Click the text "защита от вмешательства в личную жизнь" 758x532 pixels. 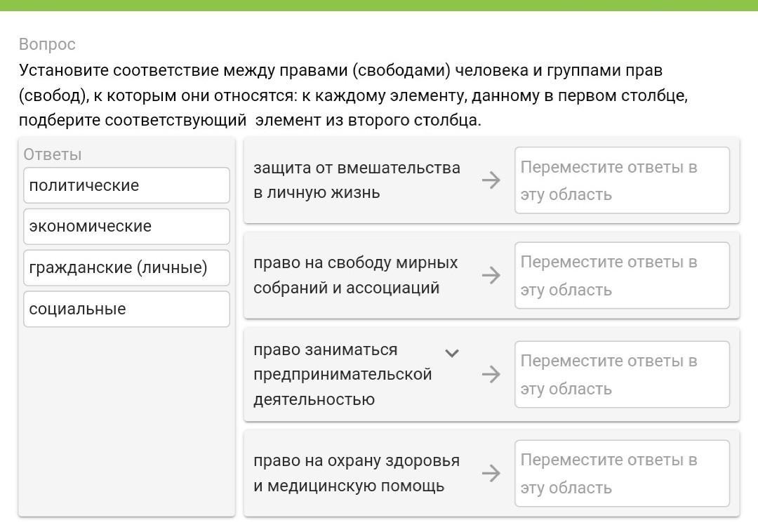coord(357,180)
